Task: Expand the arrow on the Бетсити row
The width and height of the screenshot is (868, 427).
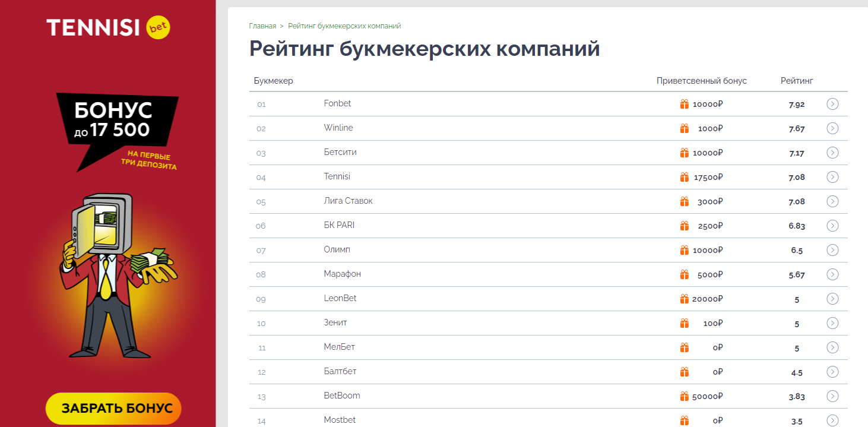Action: [x=832, y=152]
